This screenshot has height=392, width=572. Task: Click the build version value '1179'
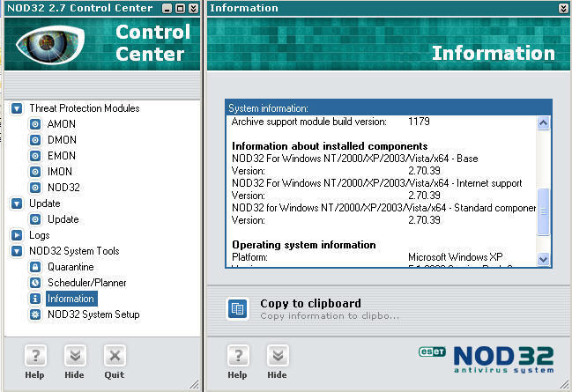tap(419, 122)
